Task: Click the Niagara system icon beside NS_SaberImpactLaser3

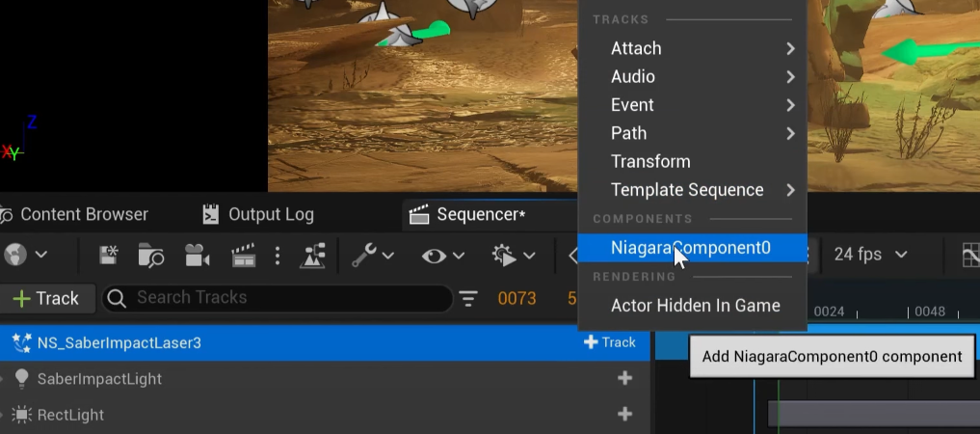Action: 22,342
